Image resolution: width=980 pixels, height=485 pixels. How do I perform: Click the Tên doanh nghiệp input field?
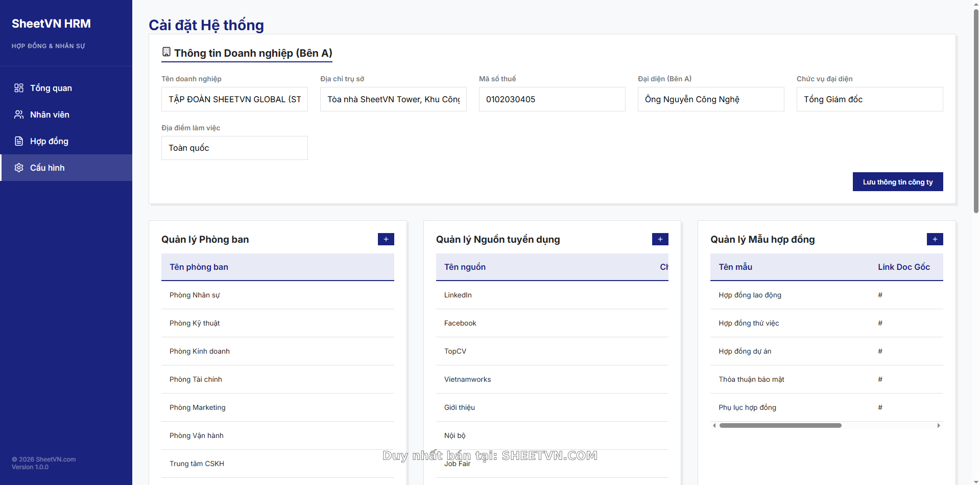click(x=234, y=99)
